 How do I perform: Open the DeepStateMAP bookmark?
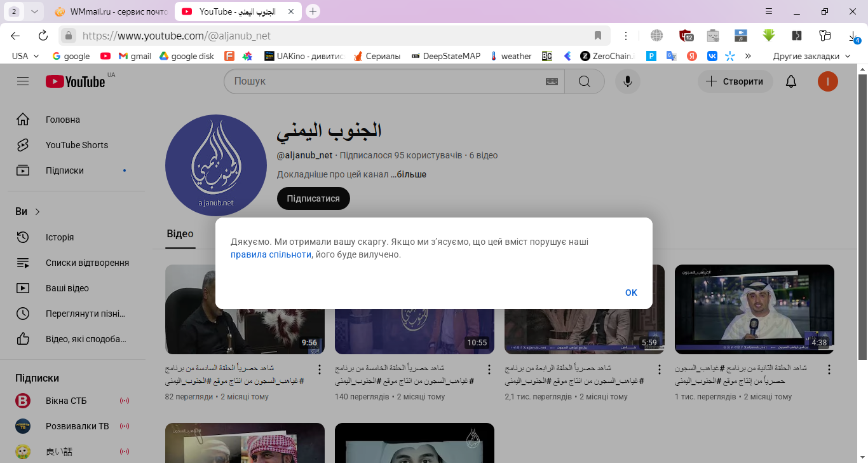(x=445, y=56)
